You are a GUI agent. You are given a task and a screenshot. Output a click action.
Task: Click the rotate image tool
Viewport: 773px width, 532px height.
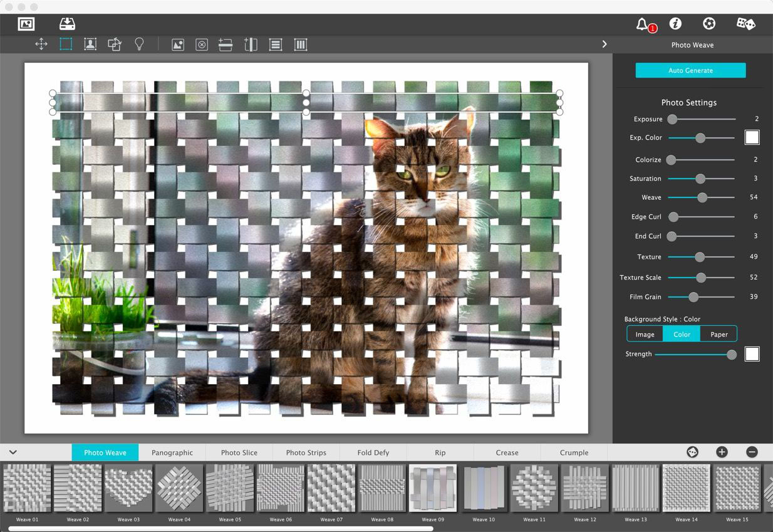coord(115,44)
